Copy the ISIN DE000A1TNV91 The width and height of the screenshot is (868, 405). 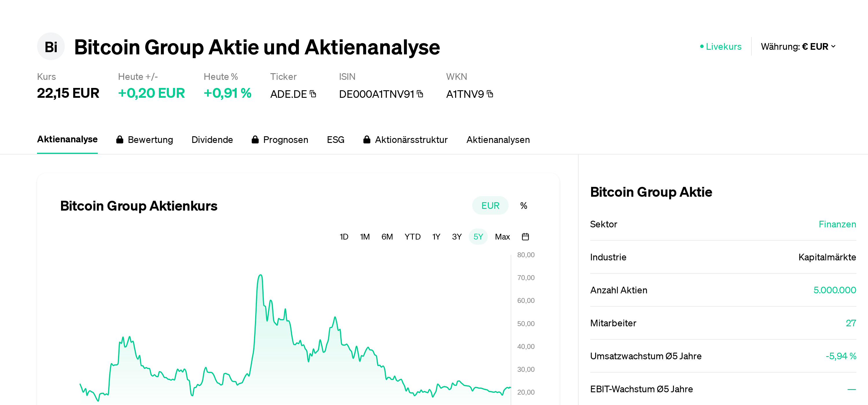pyautogui.click(x=420, y=94)
